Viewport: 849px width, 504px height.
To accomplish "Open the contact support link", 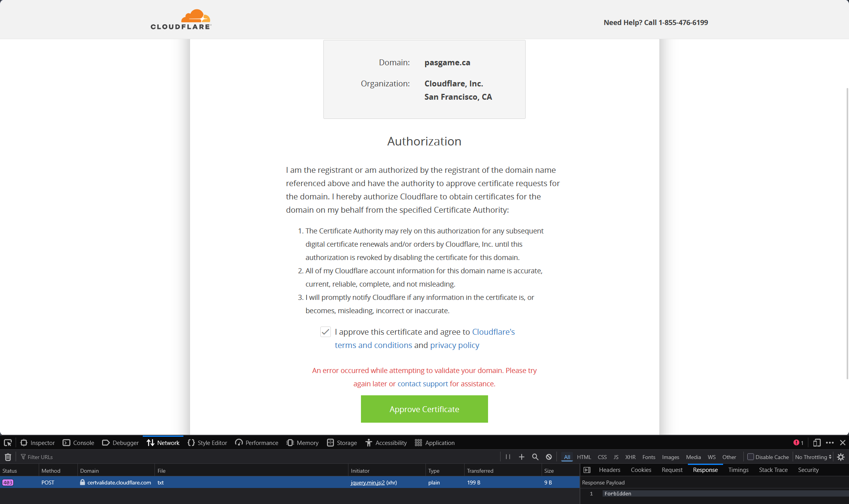I will [422, 384].
